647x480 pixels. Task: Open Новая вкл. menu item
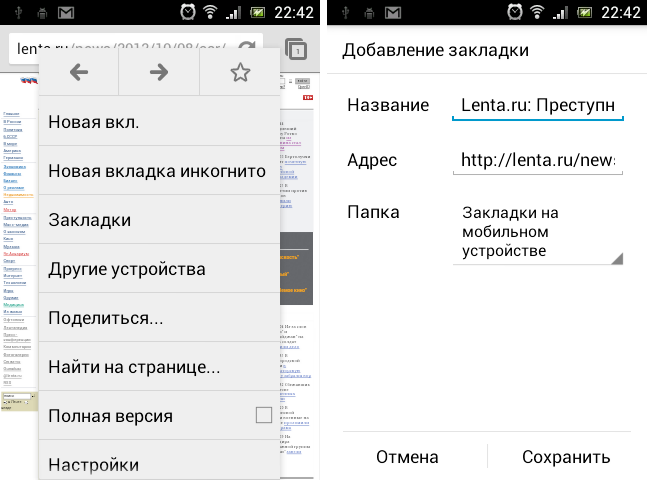pyautogui.click(x=160, y=122)
